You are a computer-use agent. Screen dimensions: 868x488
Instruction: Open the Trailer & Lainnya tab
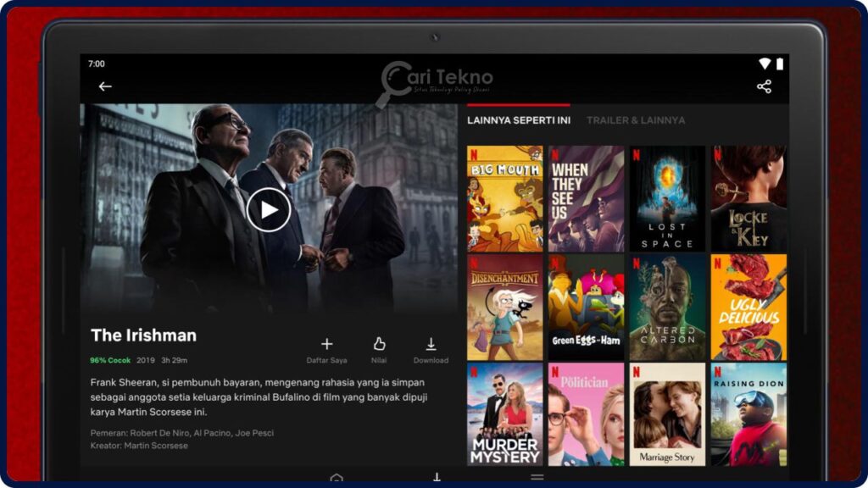pos(636,120)
